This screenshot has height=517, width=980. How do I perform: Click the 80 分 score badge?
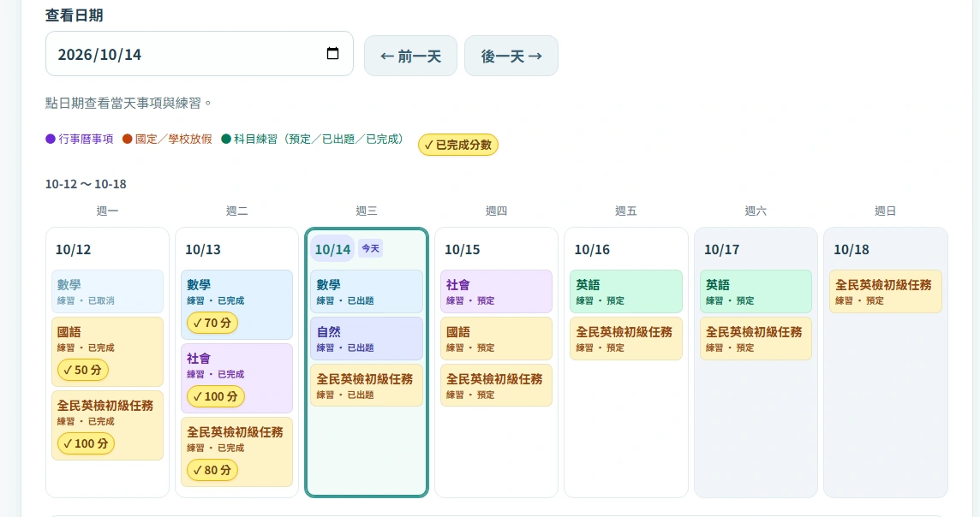212,470
